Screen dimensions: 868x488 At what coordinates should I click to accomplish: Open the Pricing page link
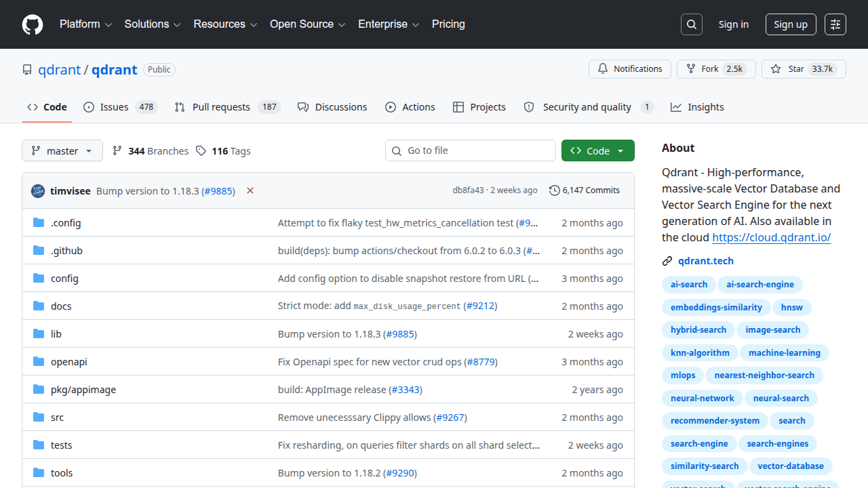(448, 24)
